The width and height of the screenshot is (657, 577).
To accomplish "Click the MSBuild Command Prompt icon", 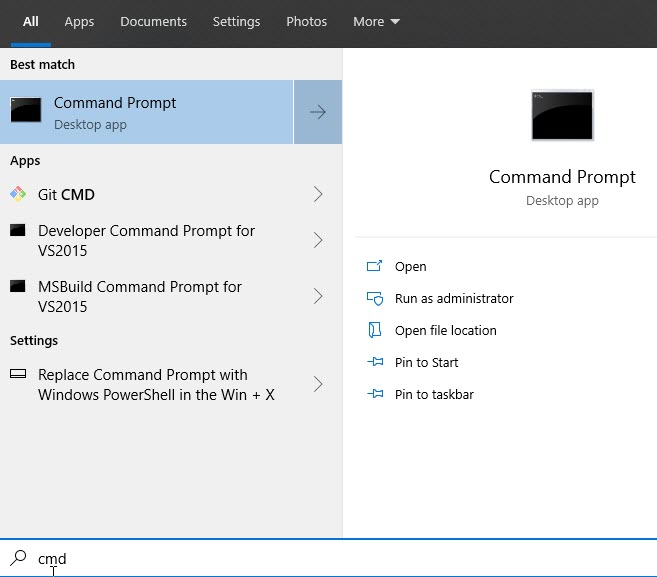I will 18,286.
